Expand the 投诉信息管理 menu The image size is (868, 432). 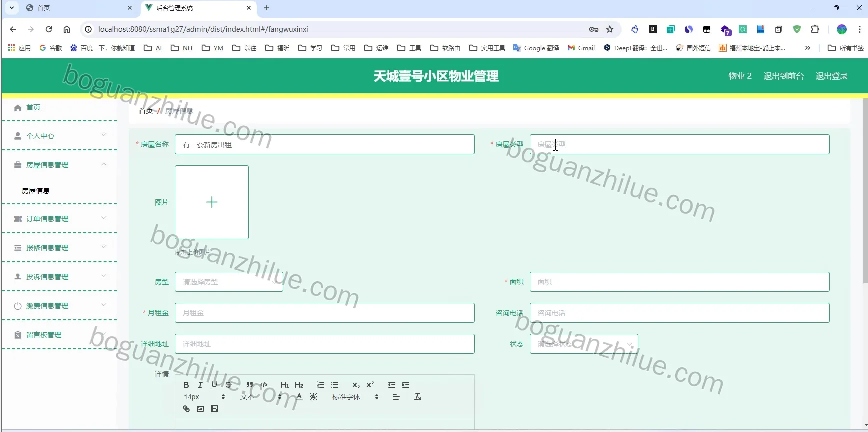point(59,277)
